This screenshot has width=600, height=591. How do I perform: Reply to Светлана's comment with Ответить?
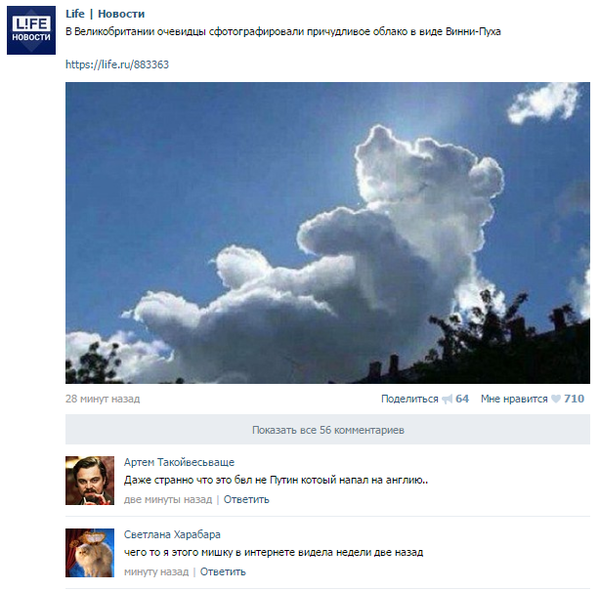[223, 571]
